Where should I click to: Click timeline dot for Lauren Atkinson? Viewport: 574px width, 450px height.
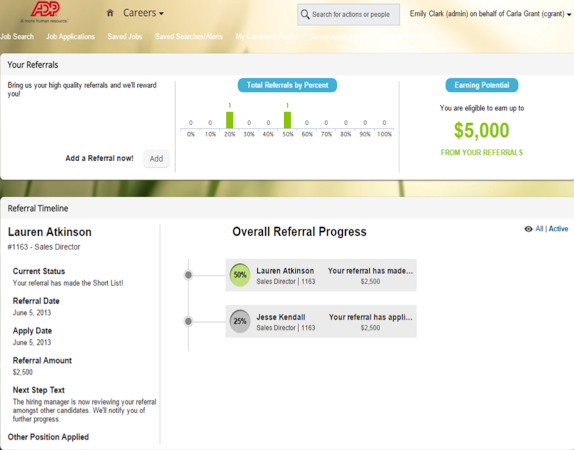coord(188,275)
